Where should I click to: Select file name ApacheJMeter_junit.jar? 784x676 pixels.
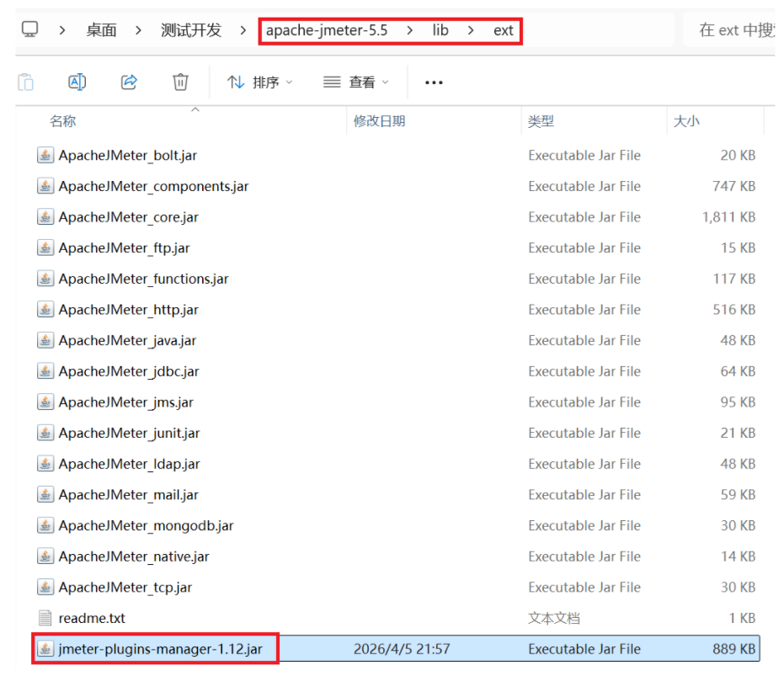tap(129, 433)
